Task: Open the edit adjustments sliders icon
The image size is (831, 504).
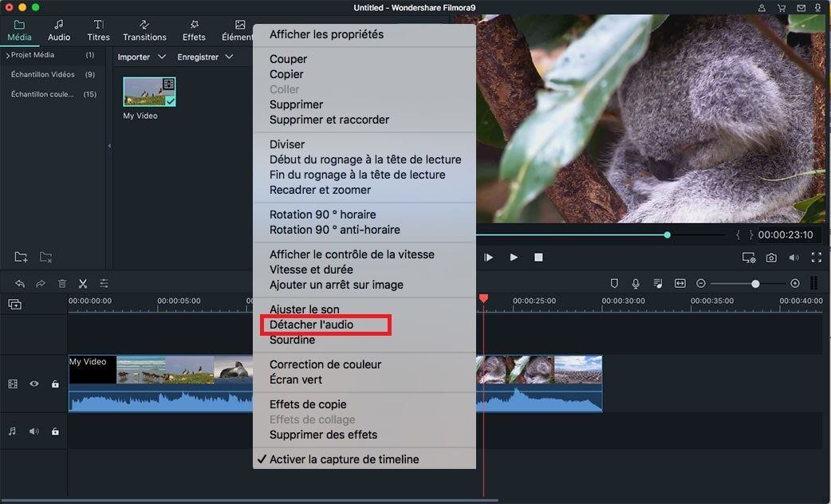Action: click(x=104, y=284)
